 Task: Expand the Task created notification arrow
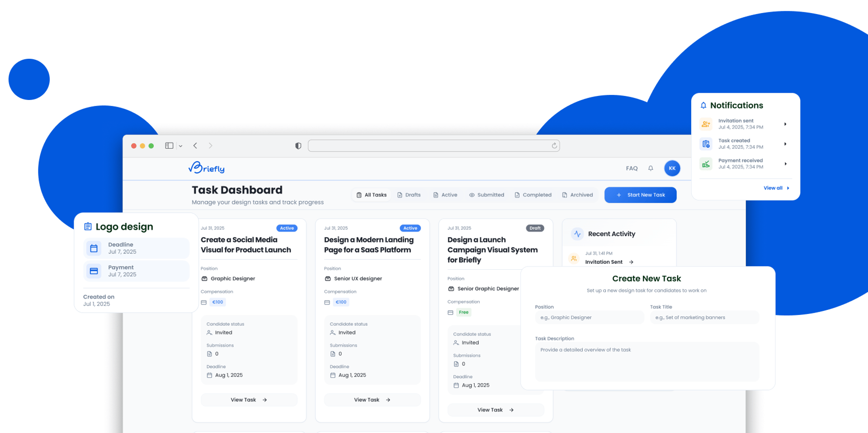(x=785, y=144)
